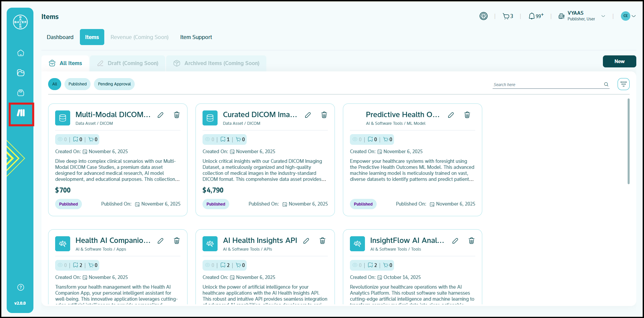Screen dimensions: 644x318
Task: Click the New button
Action: (x=619, y=61)
